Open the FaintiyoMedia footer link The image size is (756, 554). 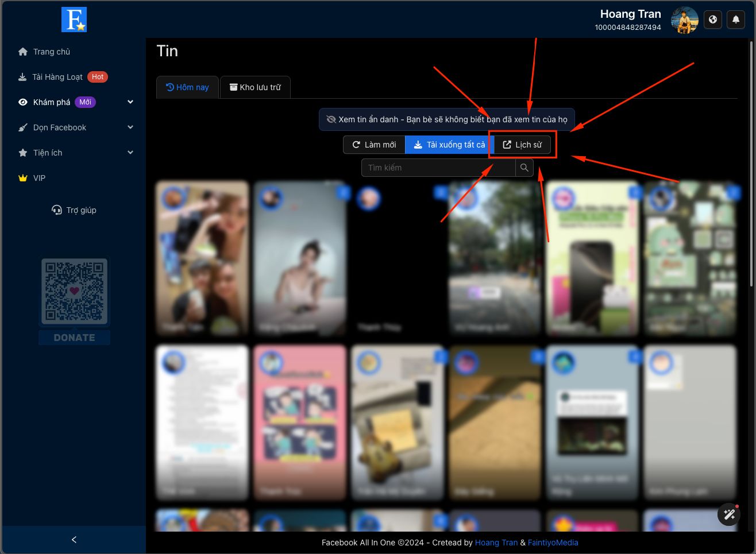tap(553, 543)
